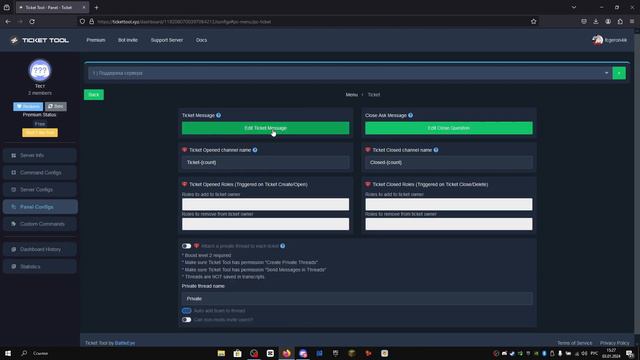Expand the panel selection dropdown
This screenshot has width=640, height=360.
tap(349, 73)
